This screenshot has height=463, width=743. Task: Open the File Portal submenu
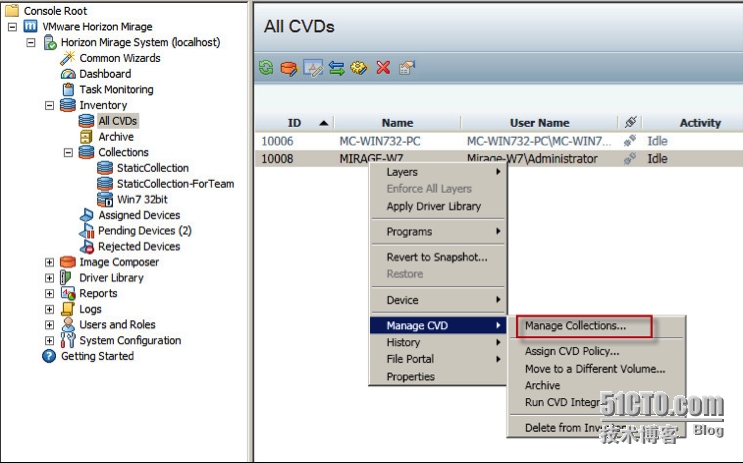[x=438, y=359]
